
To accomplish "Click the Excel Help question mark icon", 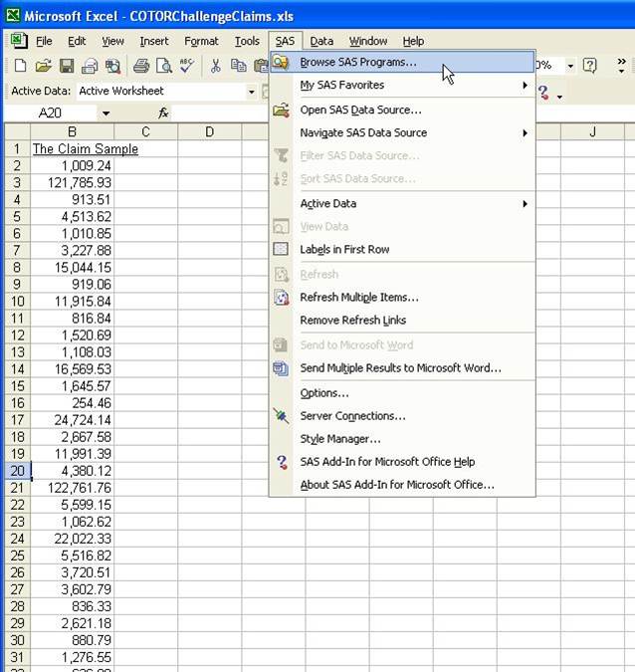I will [590, 65].
